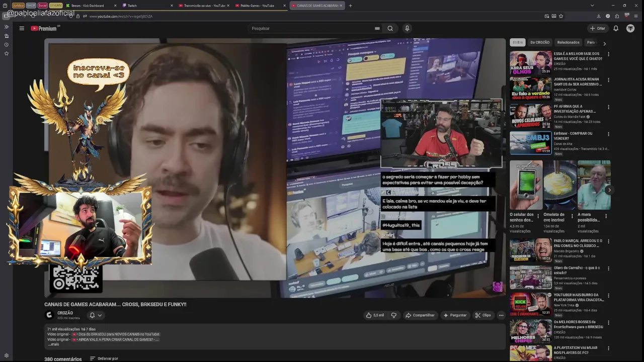Image resolution: width=644 pixels, height=362 pixels.
Task: Open the YouTube hamburger guide menu
Action: pos(22,29)
